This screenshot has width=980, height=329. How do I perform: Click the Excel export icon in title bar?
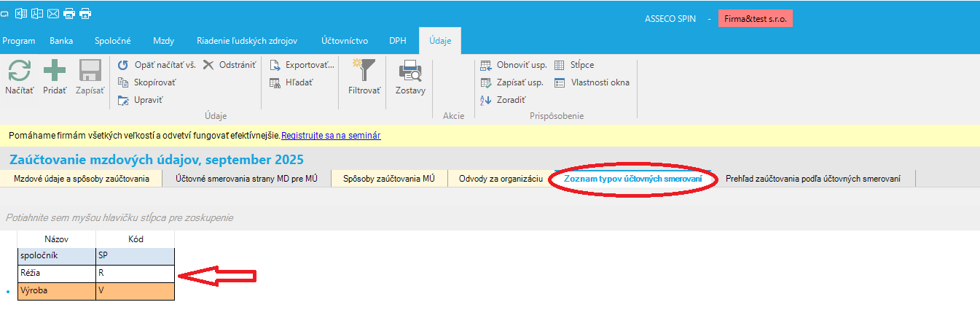[21, 13]
